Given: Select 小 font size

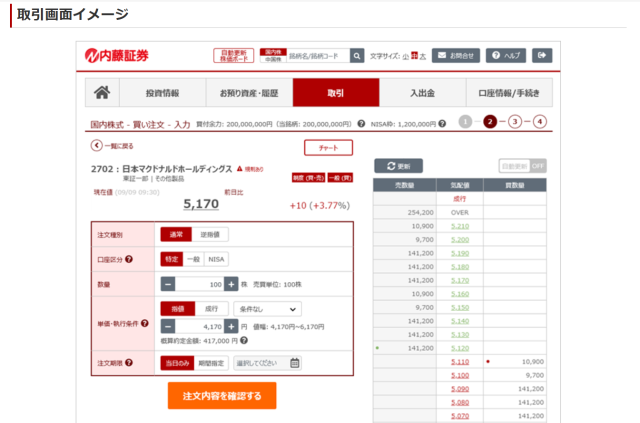Looking at the screenshot, I should tap(406, 56).
